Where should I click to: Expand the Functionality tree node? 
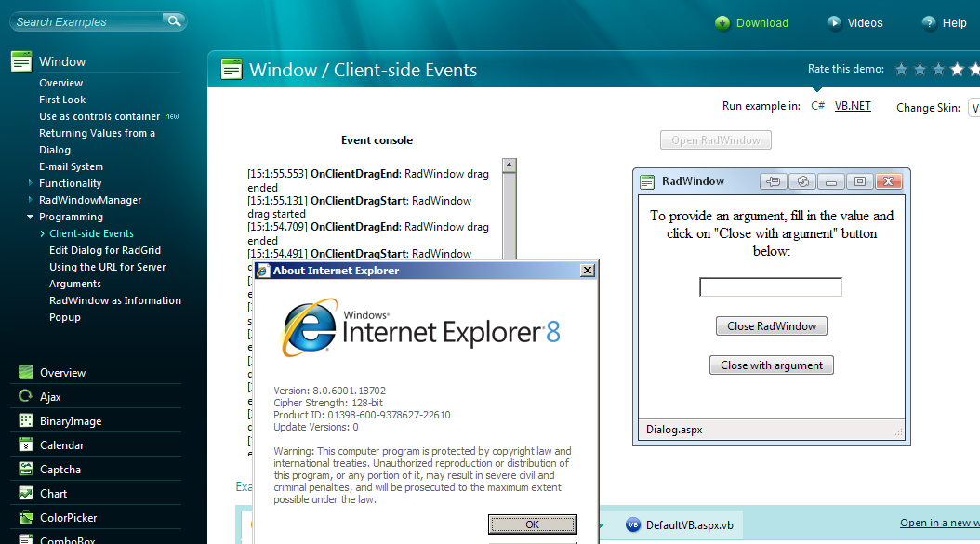tap(30, 183)
